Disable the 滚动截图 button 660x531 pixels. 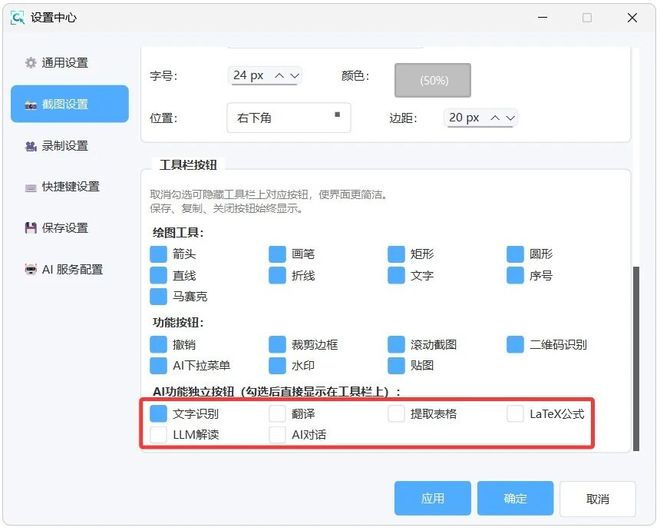tap(397, 345)
